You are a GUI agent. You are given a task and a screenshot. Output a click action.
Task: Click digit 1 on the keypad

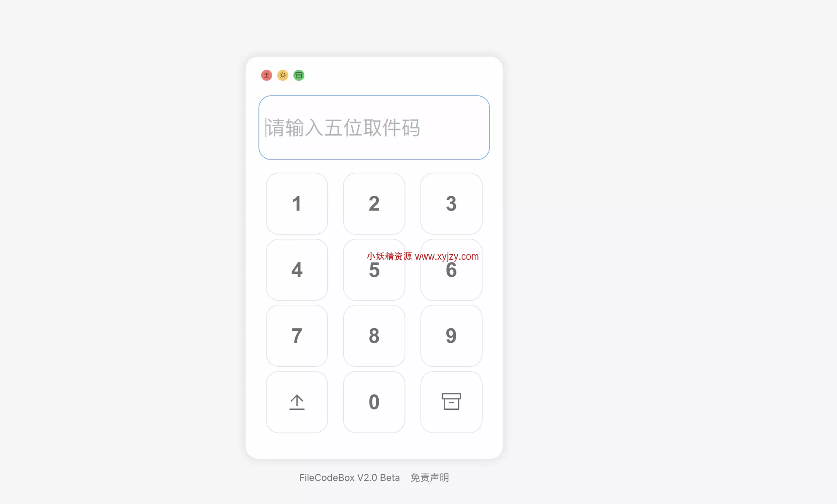(296, 201)
